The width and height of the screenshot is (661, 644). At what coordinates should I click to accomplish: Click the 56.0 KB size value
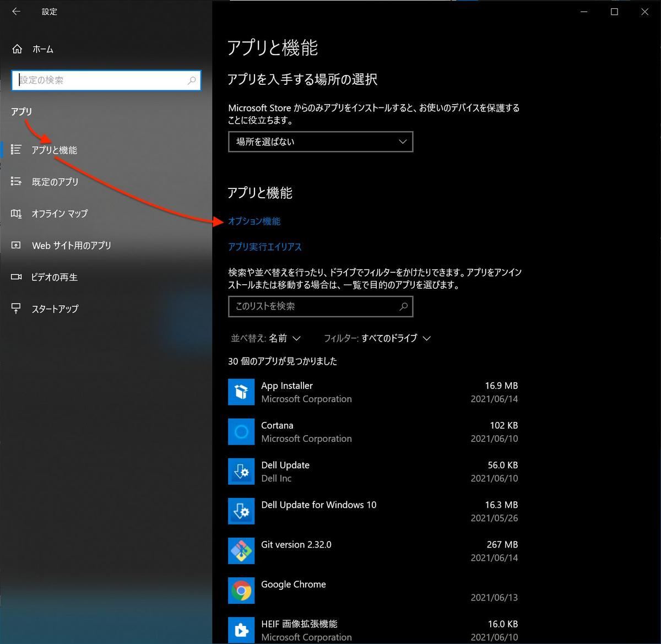tap(503, 465)
